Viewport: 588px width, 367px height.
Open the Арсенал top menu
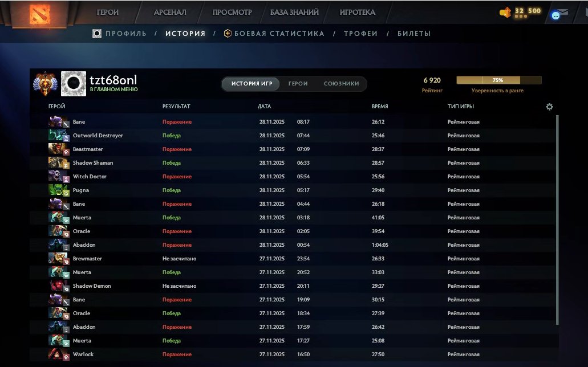[169, 12]
